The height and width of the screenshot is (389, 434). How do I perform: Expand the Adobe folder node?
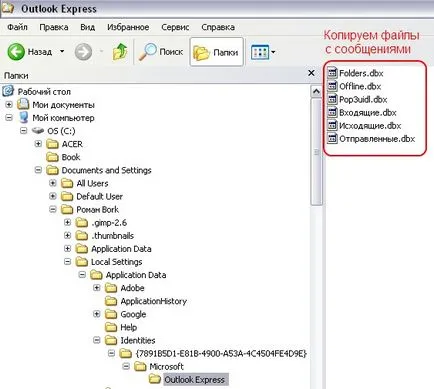(x=97, y=288)
